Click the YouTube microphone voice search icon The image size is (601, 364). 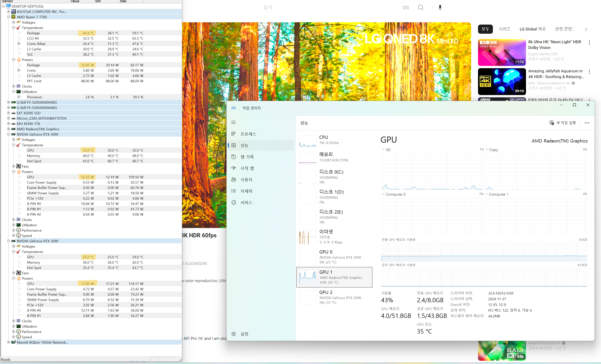(x=440, y=7)
